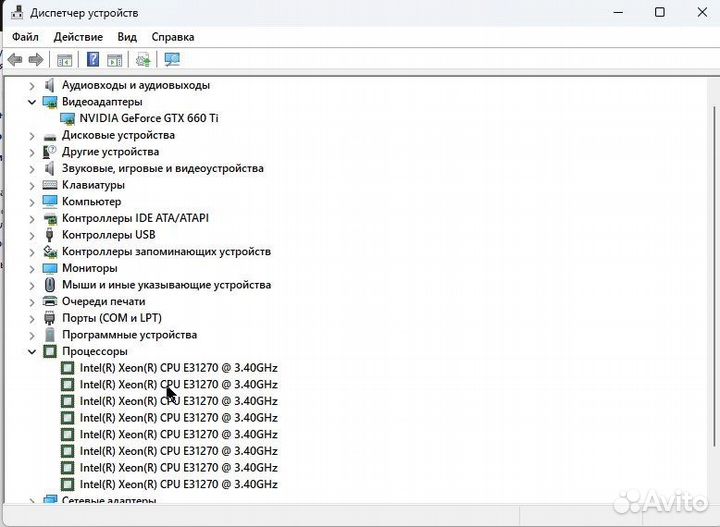Select the last Intel Xeon processor entry
This screenshot has width=720, height=527.
point(178,484)
